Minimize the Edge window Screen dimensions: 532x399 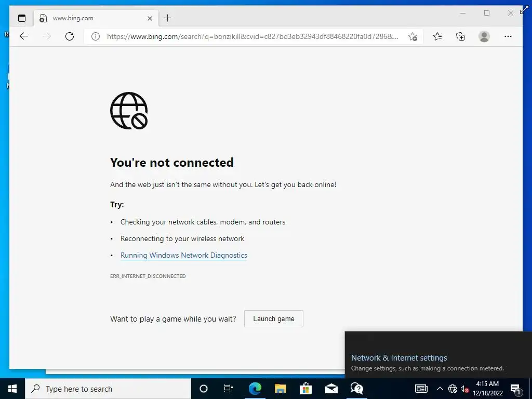463,13
